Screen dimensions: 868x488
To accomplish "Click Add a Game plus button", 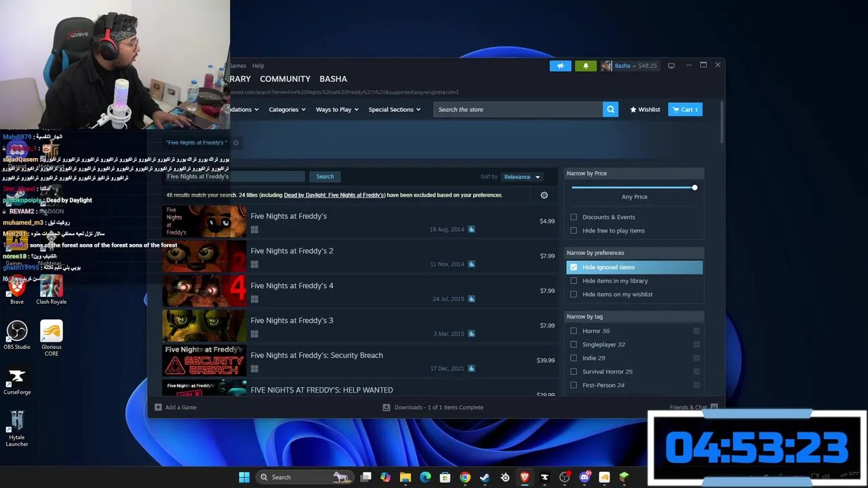I will (158, 407).
